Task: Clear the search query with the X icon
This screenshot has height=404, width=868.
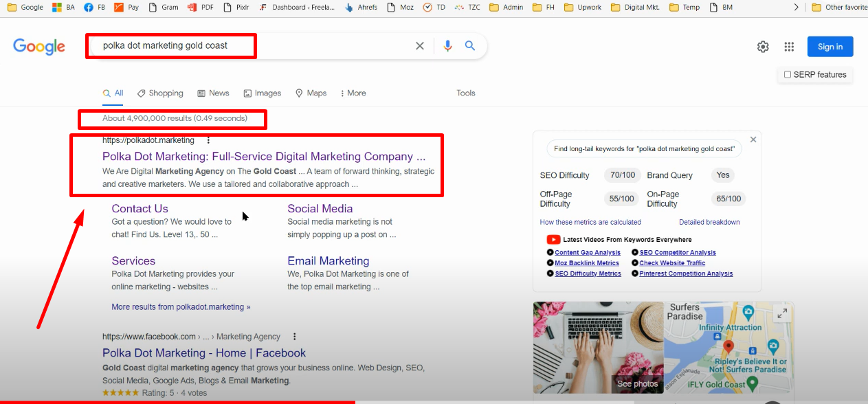Action: point(420,46)
